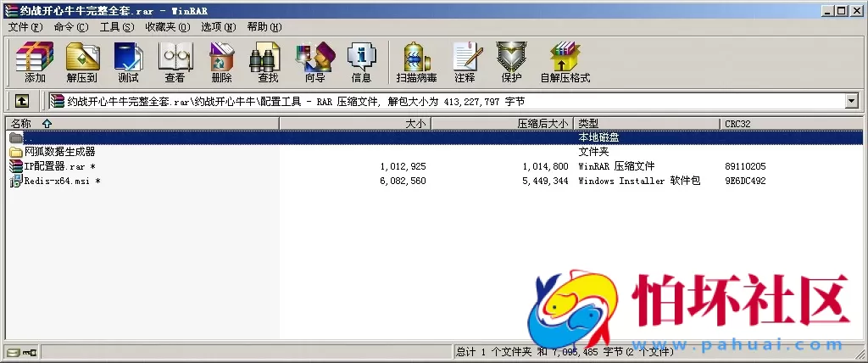Click the parent folder '..' icon
This screenshot has width=868, height=363.
16,137
